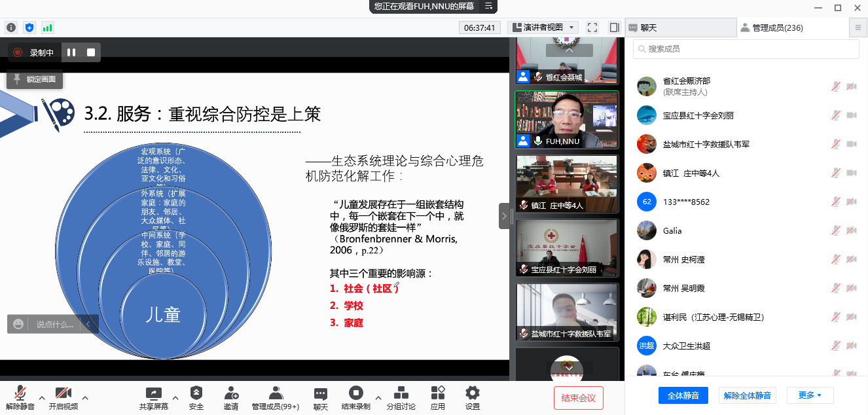Open the panel hamburger menu
The height and width of the screenshot is (415, 868).
858,27
